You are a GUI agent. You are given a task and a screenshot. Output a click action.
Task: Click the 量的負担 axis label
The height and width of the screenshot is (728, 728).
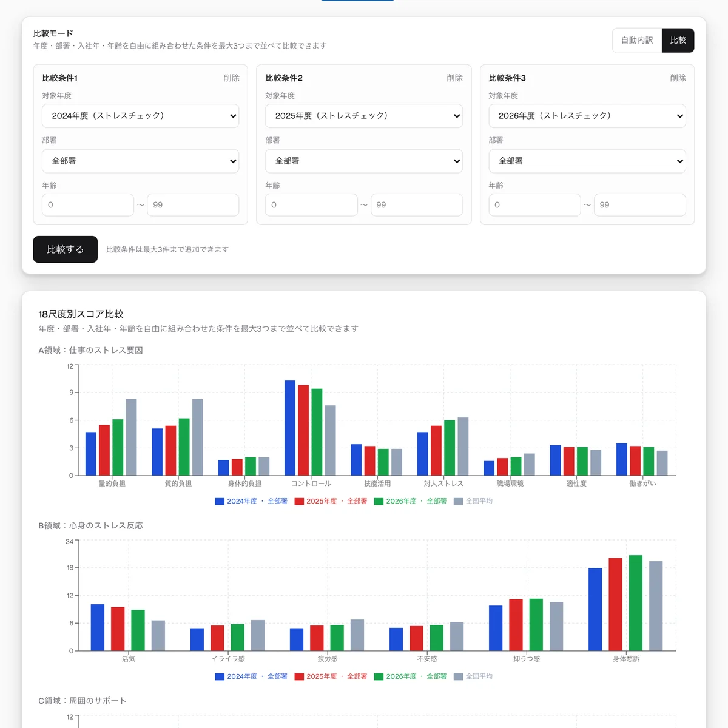click(112, 484)
